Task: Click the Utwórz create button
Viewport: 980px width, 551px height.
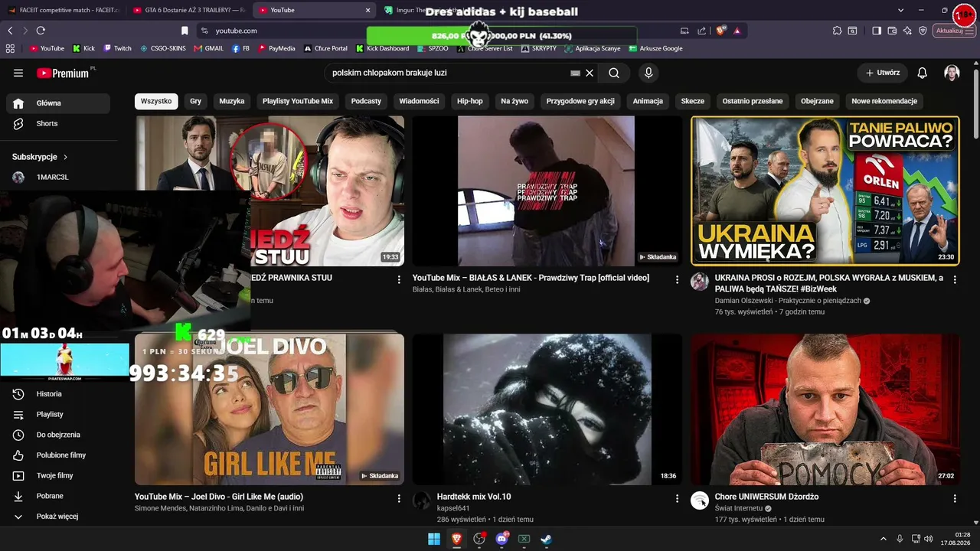Action: tap(883, 73)
